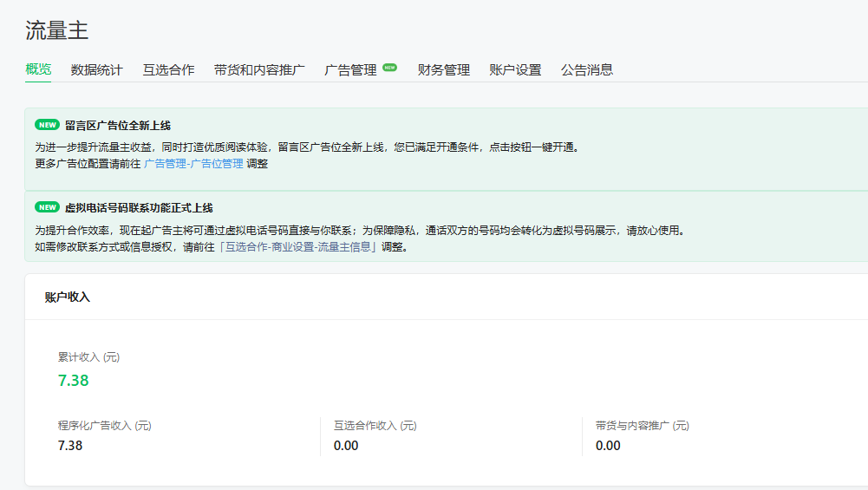This screenshot has height=490, width=868.
Task: Open the 概览 tab
Action: coord(38,70)
